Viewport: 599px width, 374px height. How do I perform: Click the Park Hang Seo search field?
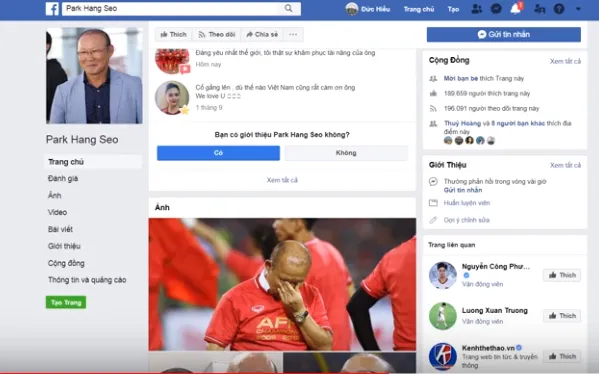[174, 8]
